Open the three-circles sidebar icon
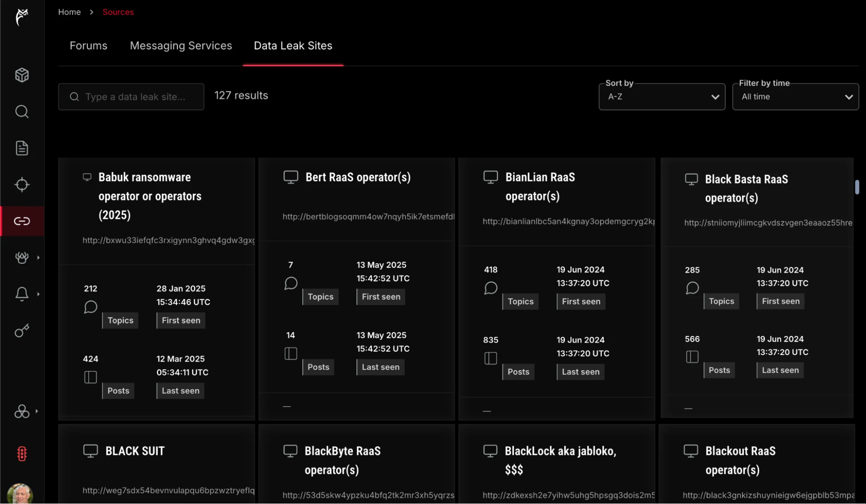The image size is (866, 504). pos(22,411)
